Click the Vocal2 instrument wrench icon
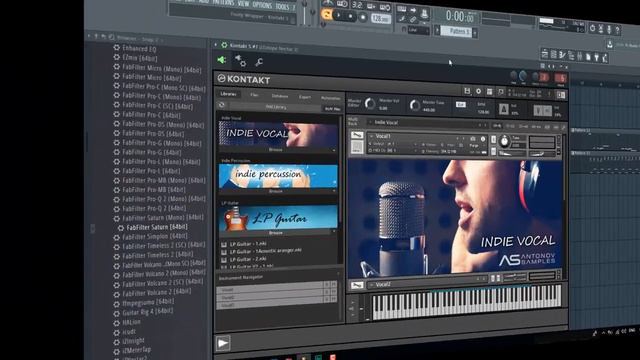This screenshot has width=640, height=360. (357, 284)
